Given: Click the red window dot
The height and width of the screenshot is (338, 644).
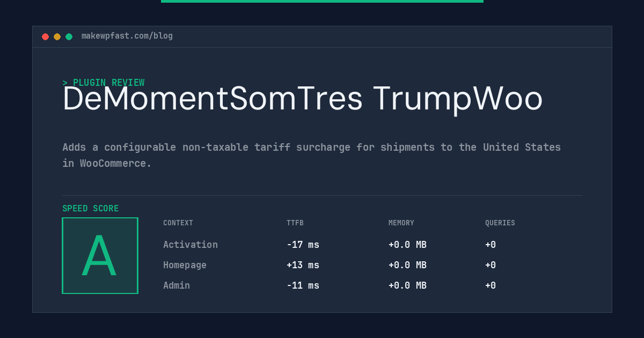Looking at the screenshot, I should 45,36.
